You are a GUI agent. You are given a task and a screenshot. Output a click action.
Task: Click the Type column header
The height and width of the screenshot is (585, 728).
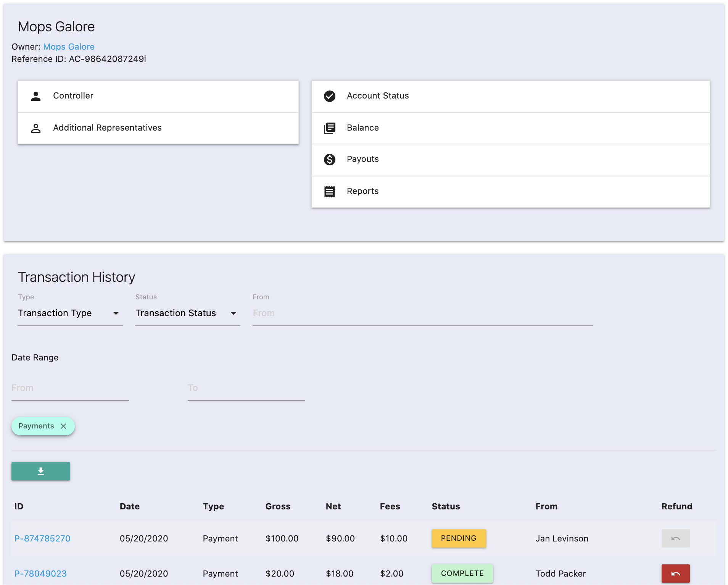coord(214,506)
